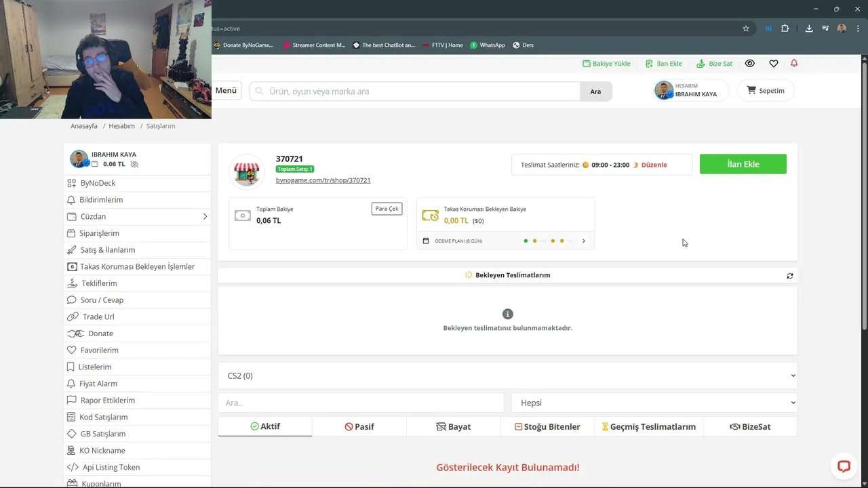Open Donate in the sidebar
Image resolution: width=868 pixels, height=488 pixels.
137,333
